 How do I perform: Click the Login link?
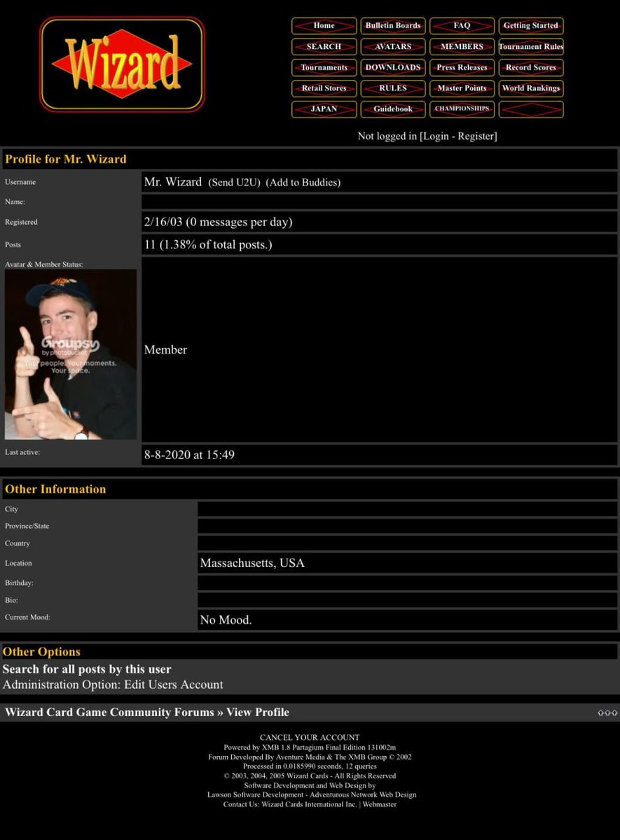(x=435, y=136)
